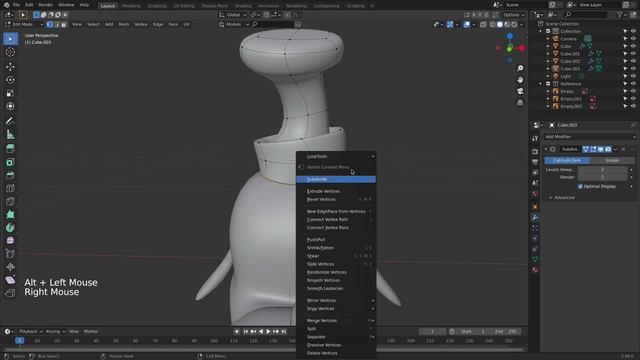This screenshot has width=640, height=360.
Task: Play the animation in timeline
Action: [x=268, y=331]
